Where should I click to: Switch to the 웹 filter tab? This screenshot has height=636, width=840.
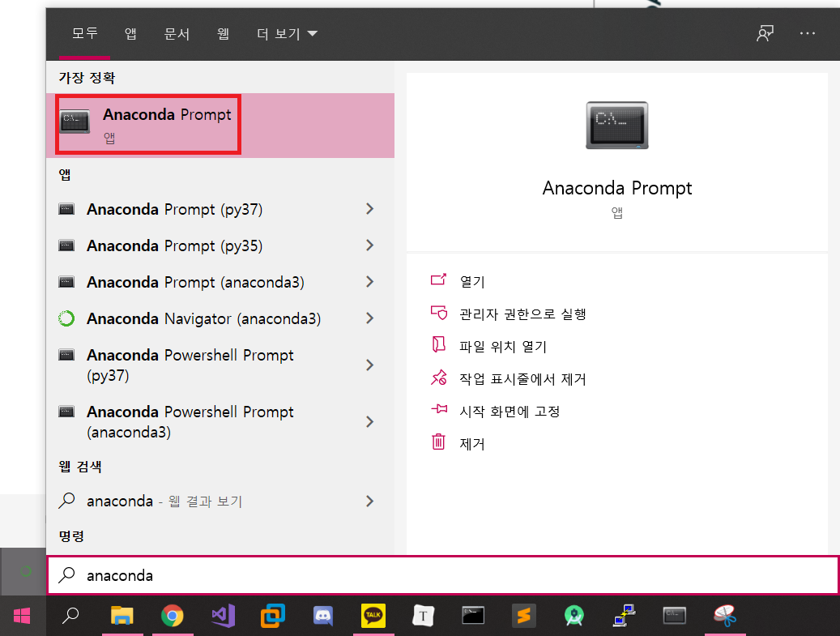[224, 34]
